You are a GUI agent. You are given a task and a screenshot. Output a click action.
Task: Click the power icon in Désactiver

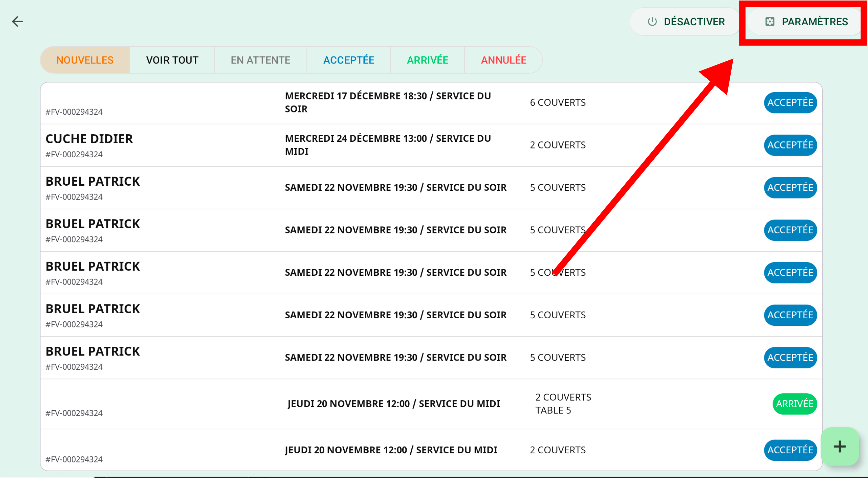coord(652,22)
